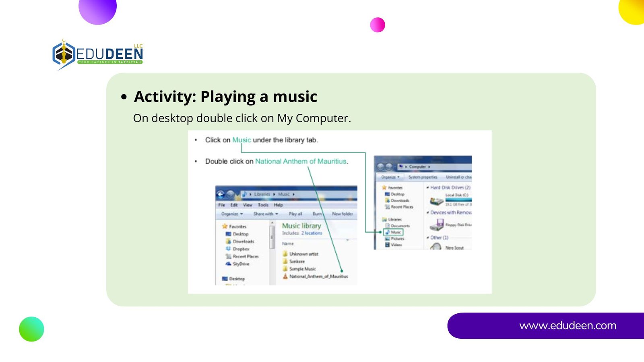The image size is (644, 362).
Task: Open the Sample Music folder
Action: (302, 269)
